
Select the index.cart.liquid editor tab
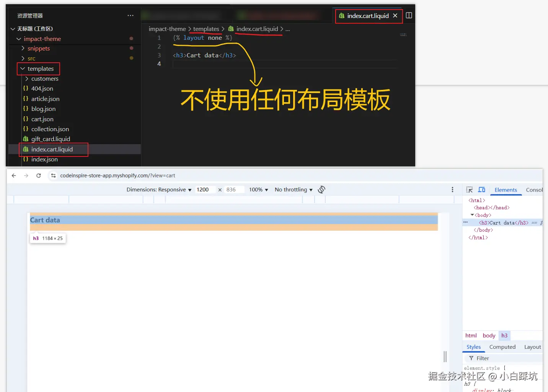click(368, 16)
